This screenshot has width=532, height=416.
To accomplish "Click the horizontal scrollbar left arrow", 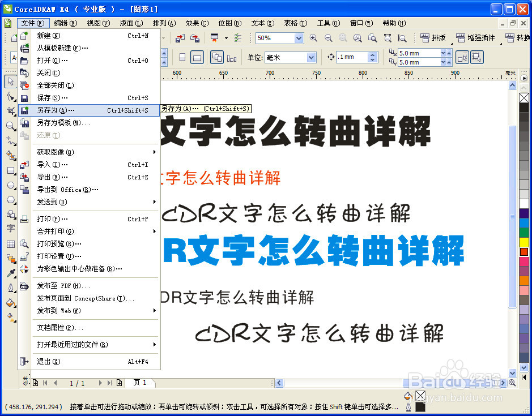I will tap(279, 383).
